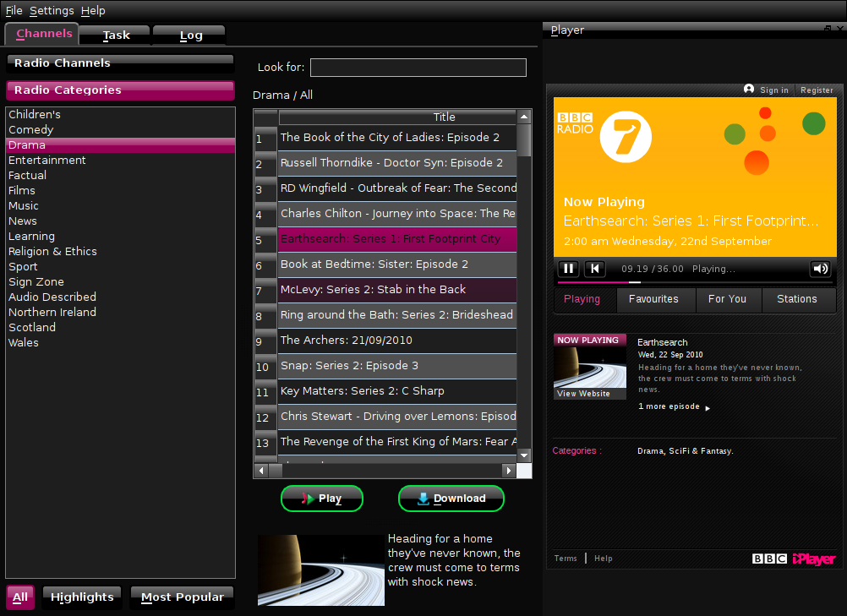Click the list's scroll up arrow
This screenshot has height=616, width=847.
pos(524,117)
